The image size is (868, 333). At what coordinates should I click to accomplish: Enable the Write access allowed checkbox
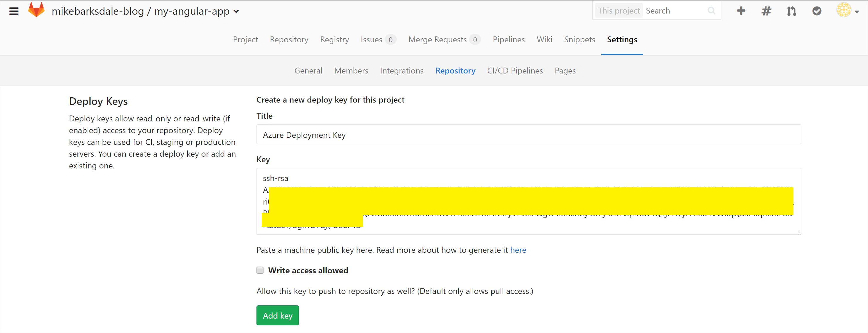point(260,270)
